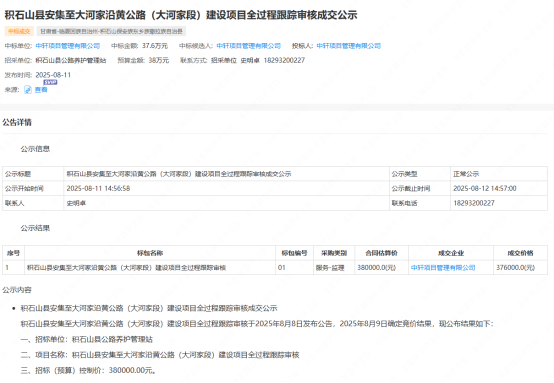The image size is (554, 383).
Task: Click line 一、招标单位
Action: click(87, 340)
